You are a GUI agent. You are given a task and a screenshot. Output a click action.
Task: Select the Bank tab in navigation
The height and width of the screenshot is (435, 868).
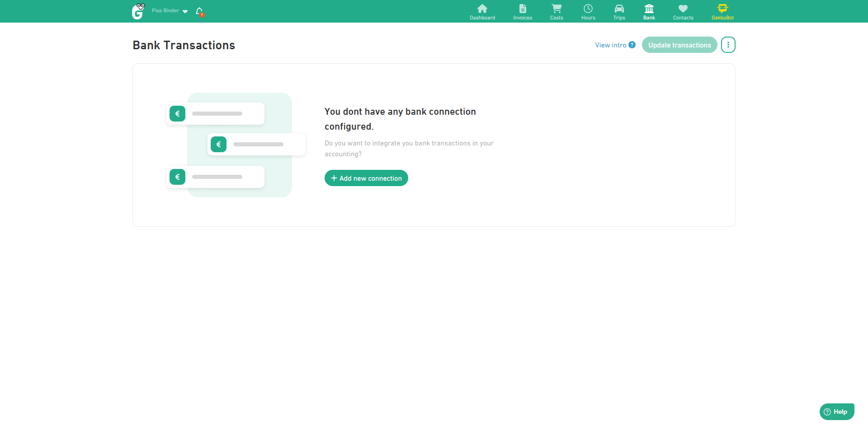(x=649, y=12)
